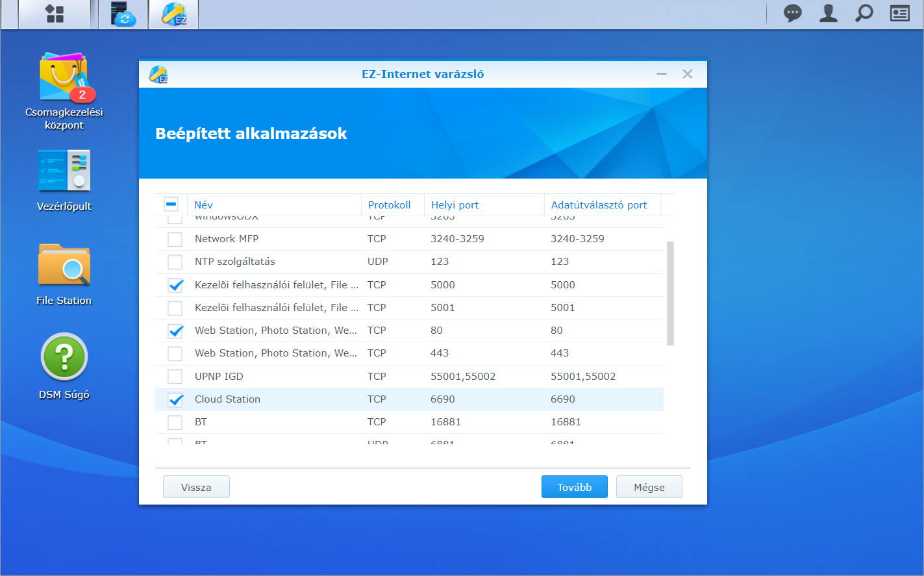Check the Network MFP checkbox
The height and width of the screenshot is (576, 924).
(175, 239)
